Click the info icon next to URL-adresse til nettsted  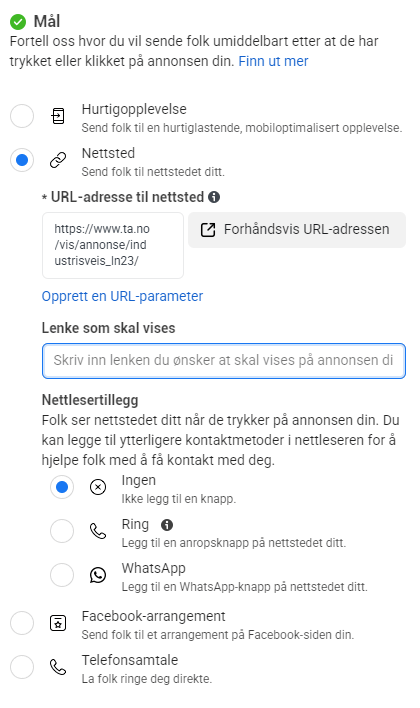point(214,197)
